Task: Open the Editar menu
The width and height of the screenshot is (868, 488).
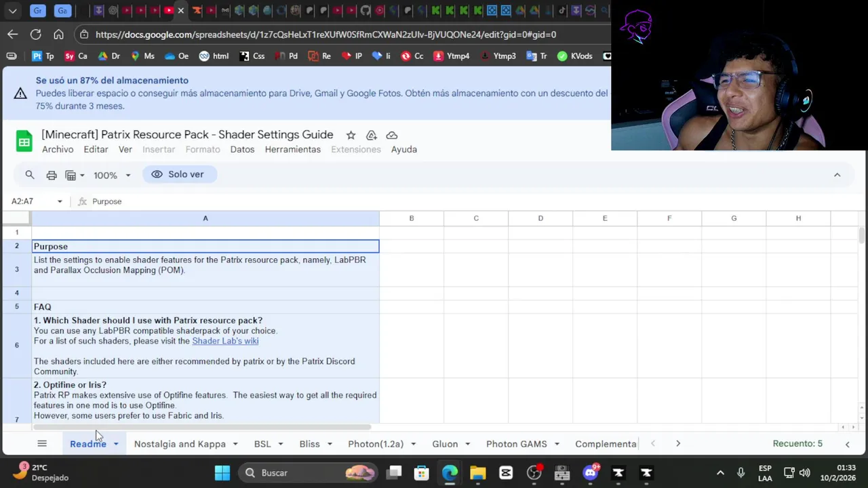Action: point(96,149)
